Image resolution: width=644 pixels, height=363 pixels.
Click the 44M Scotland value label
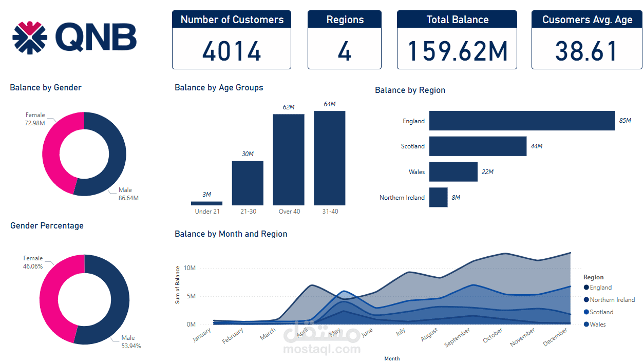[537, 146]
